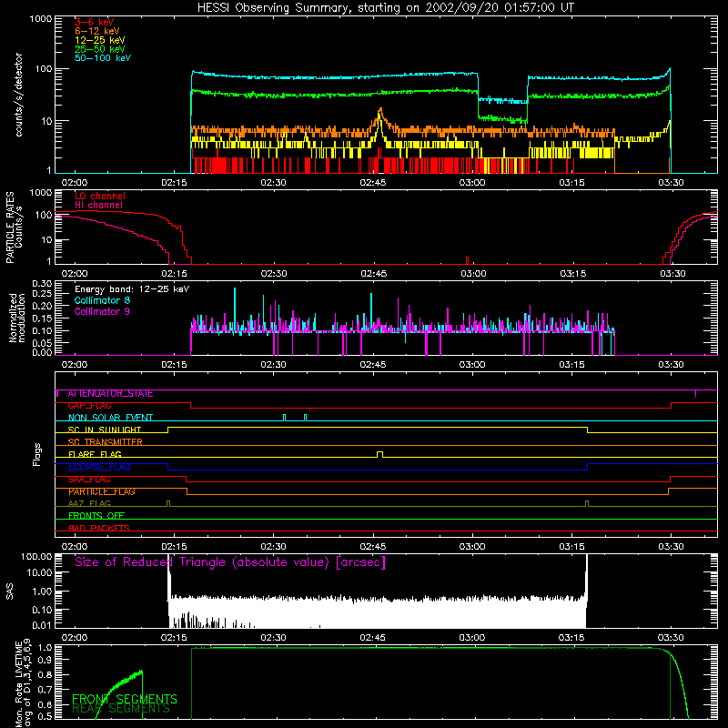The width and height of the screenshot is (728, 728).
Task: Select the yellow '12-25 keV' count-rate legend entry
Action: (x=100, y=40)
